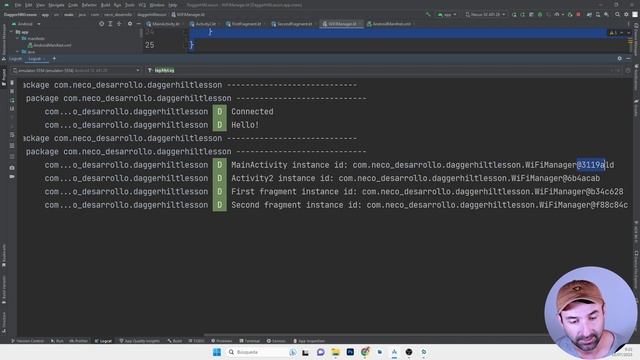This screenshot has height=360, width=640.
Task: Click the editor warnings indicator
Action: click(613, 33)
